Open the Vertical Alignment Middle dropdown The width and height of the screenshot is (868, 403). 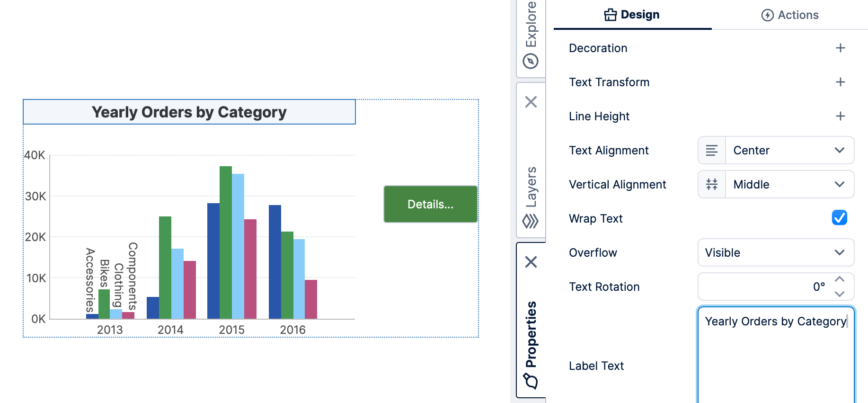point(789,185)
